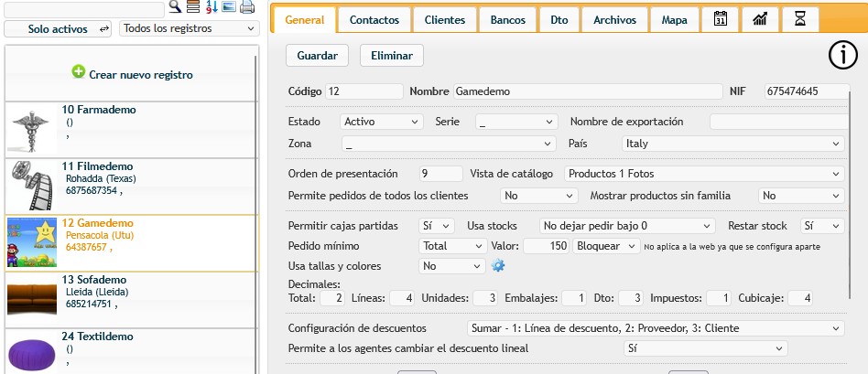
Task: Click the NIF field
Action: tap(807, 91)
